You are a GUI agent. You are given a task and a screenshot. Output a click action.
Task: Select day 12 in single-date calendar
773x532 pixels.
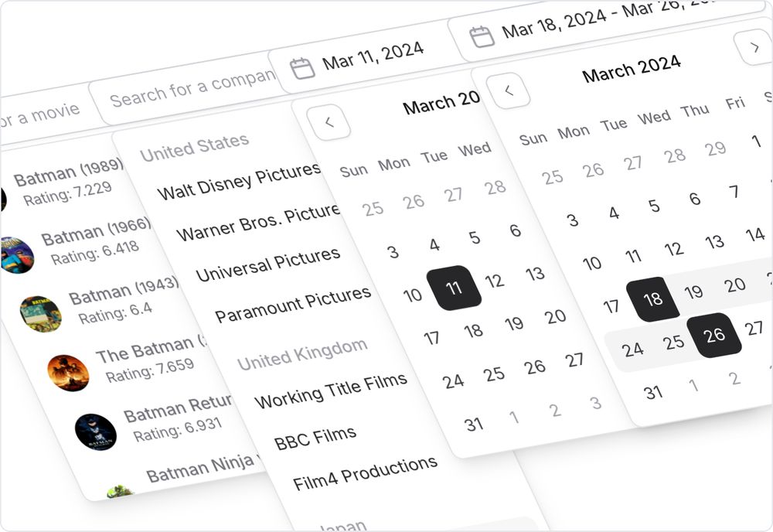click(x=495, y=281)
